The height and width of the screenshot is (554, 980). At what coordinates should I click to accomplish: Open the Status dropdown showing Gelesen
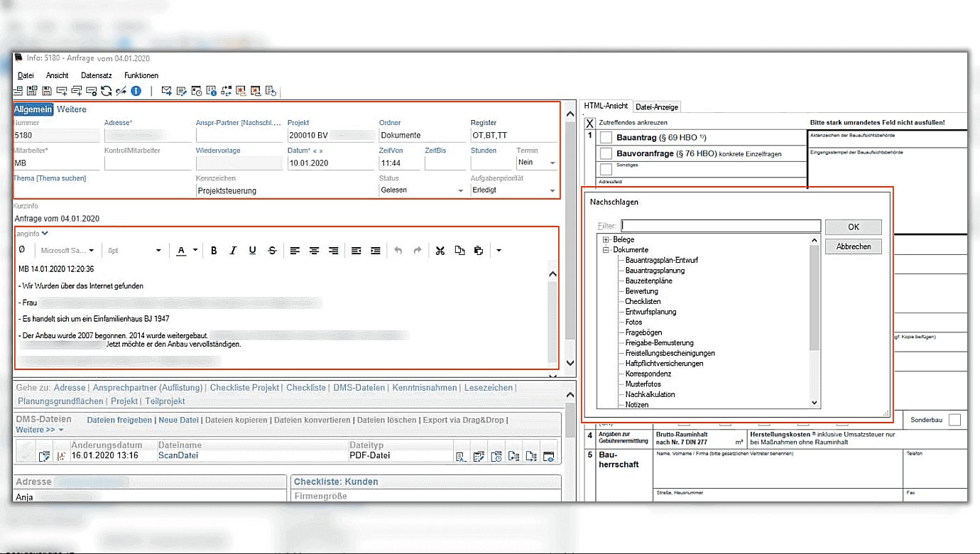pos(462,190)
